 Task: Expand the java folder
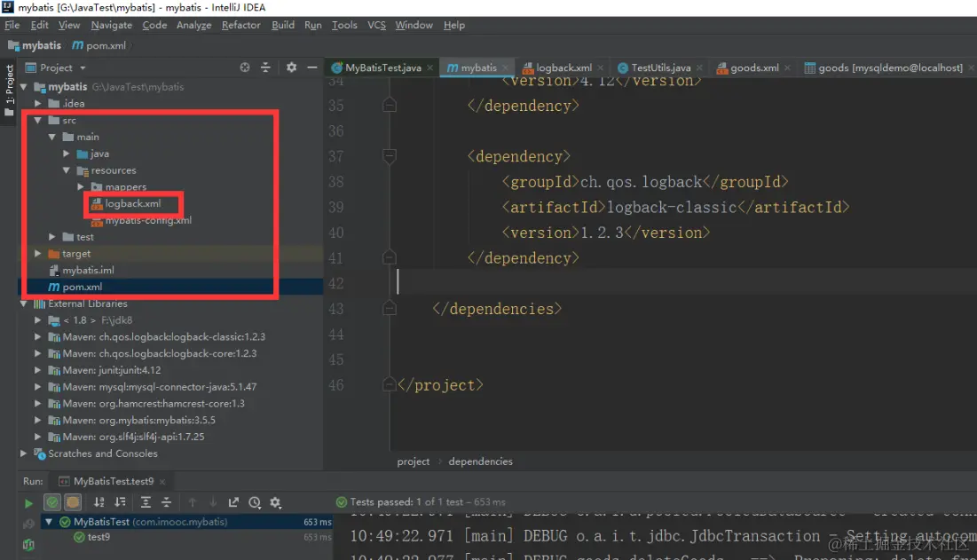coord(67,154)
